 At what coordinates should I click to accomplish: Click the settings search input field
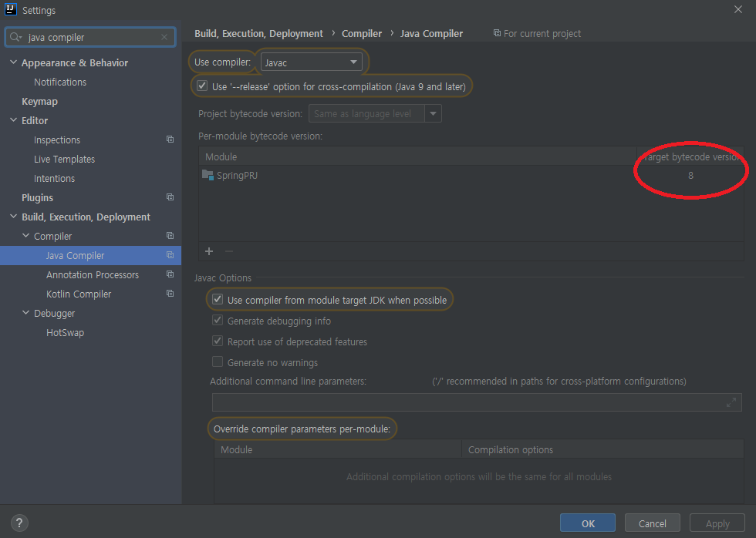tap(92, 37)
